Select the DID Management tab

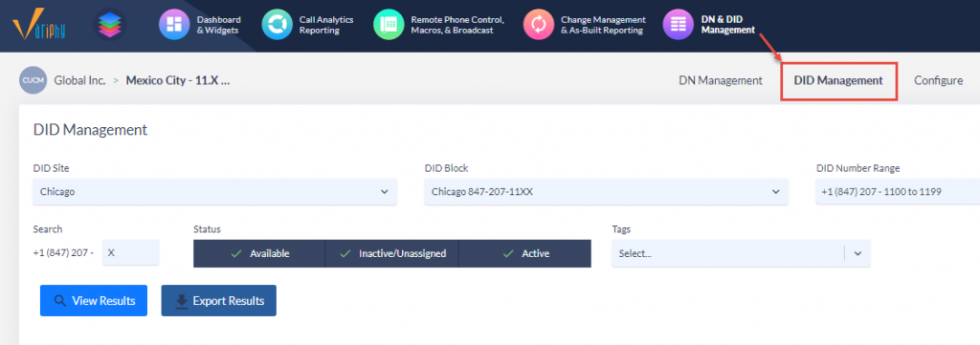[838, 80]
